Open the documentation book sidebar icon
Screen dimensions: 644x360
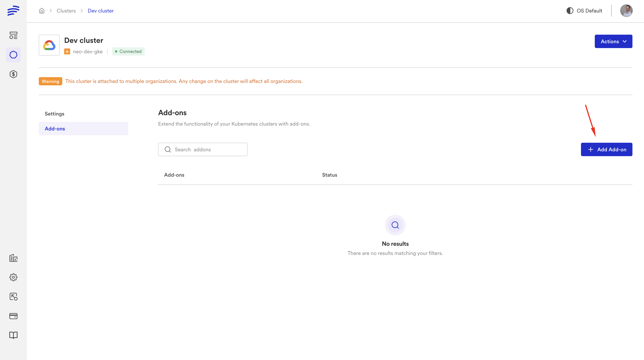13,335
